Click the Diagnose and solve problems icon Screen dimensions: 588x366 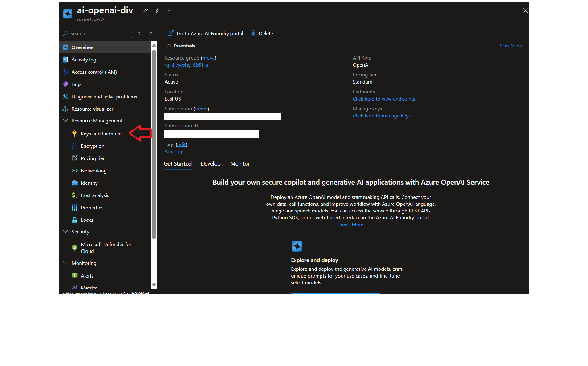pyautogui.click(x=65, y=97)
